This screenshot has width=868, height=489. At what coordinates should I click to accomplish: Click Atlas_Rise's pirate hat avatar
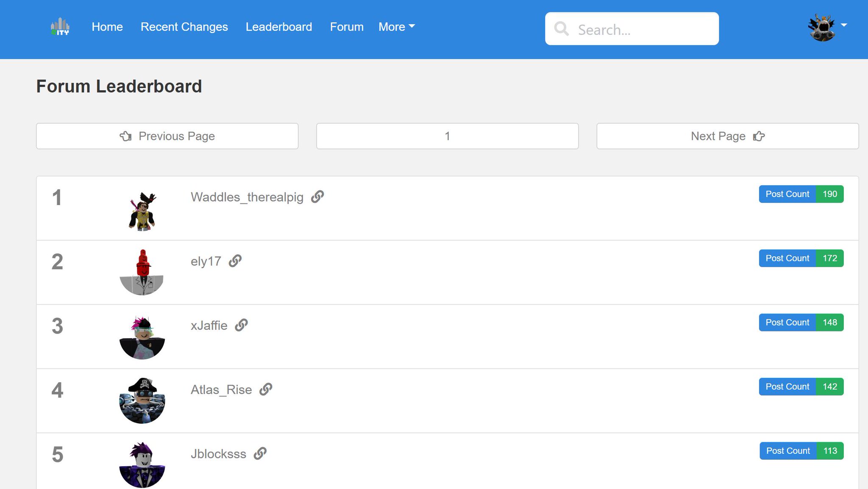[142, 400]
